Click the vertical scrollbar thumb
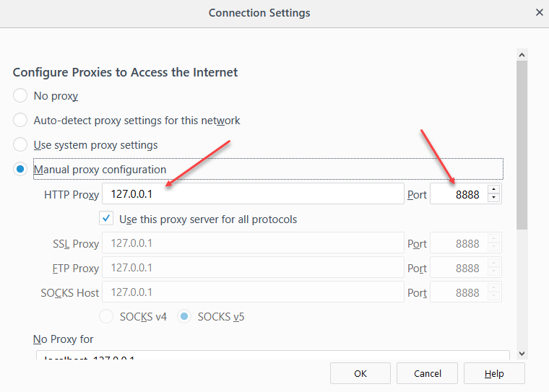 pyautogui.click(x=522, y=144)
